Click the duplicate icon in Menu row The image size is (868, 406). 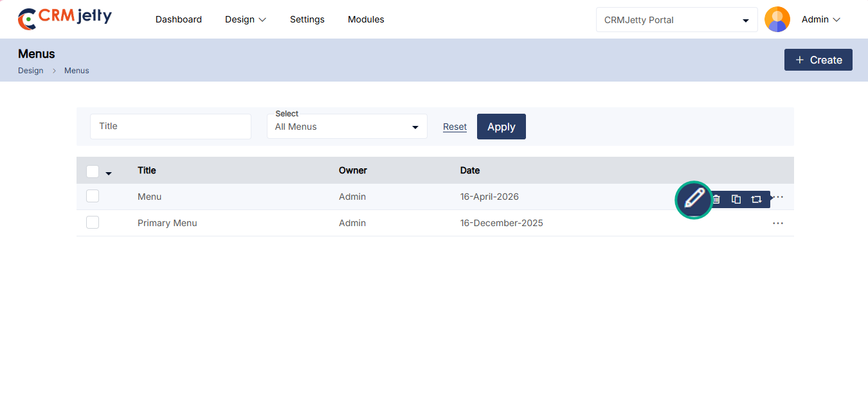click(736, 199)
